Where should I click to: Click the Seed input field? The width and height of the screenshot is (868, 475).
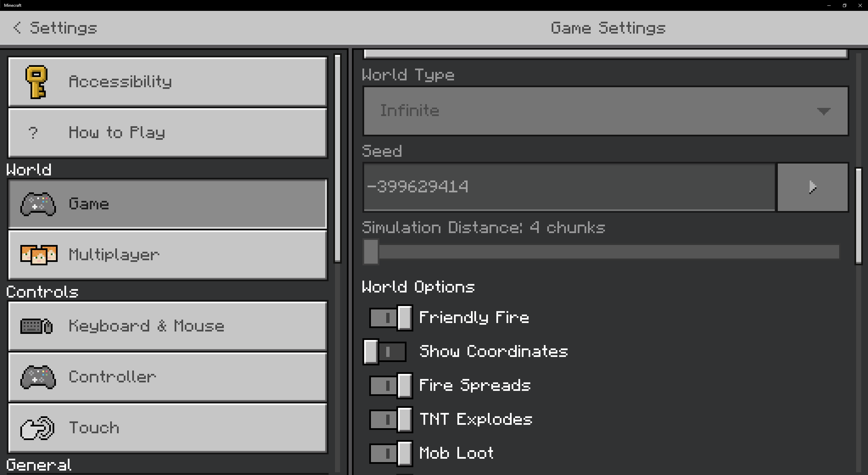point(569,187)
